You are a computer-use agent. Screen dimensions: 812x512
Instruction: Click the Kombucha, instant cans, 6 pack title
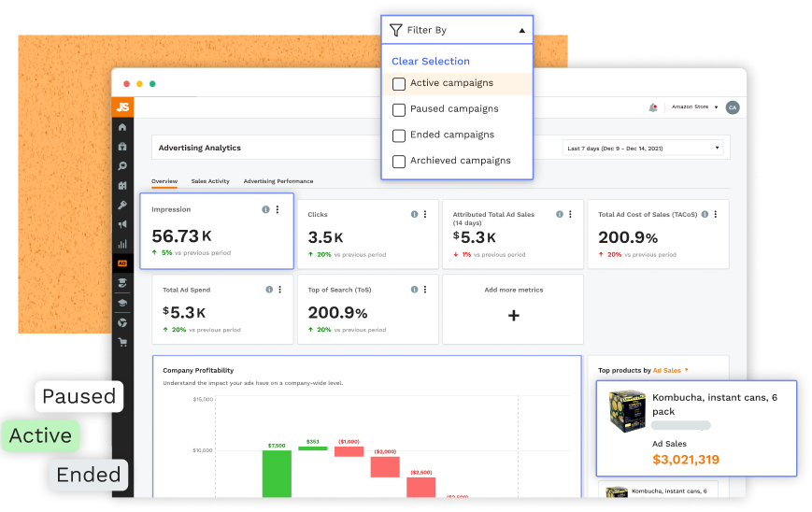(x=715, y=405)
